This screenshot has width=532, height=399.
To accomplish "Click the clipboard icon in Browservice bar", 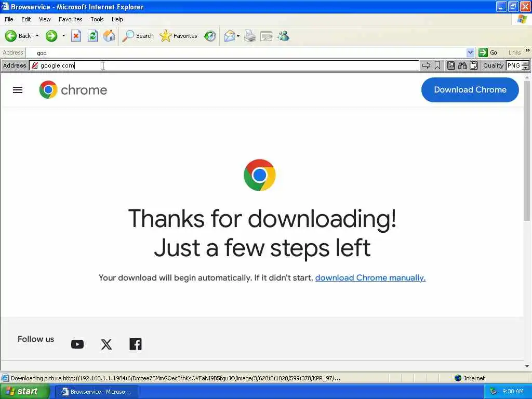I will [474, 65].
